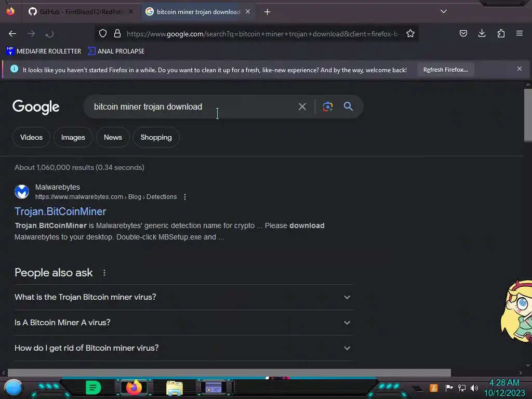Click the Malwarebytes favicon in the result
This screenshot has height=399, width=532.
pyautogui.click(x=22, y=192)
